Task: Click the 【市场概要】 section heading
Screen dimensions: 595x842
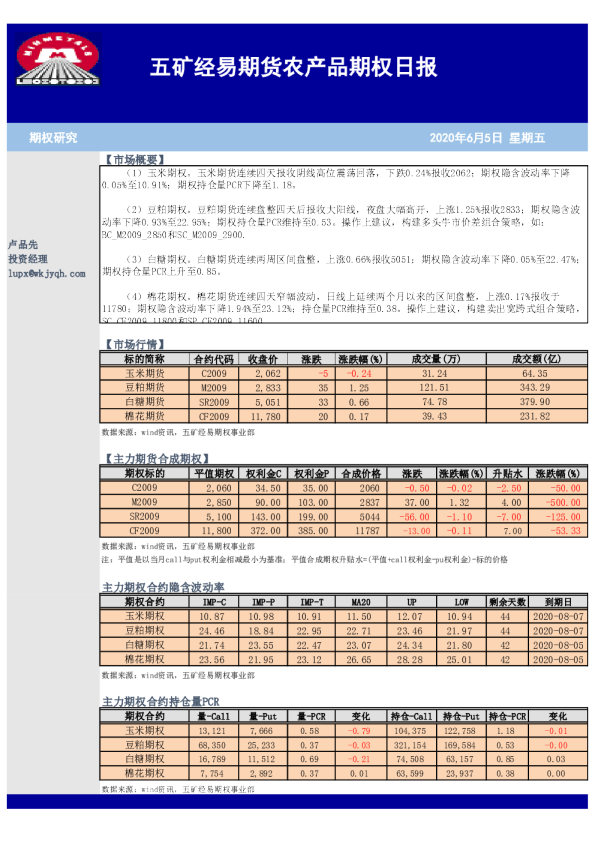Action: coord(133,159)
